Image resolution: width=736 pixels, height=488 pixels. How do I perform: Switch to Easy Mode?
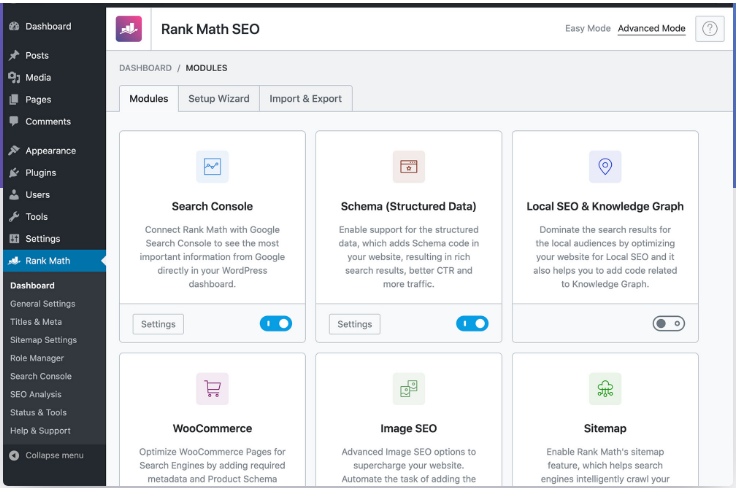(x=588, y=28)
